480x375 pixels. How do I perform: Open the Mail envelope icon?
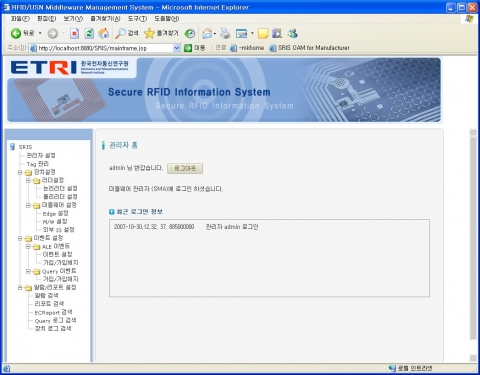point(207,33)
